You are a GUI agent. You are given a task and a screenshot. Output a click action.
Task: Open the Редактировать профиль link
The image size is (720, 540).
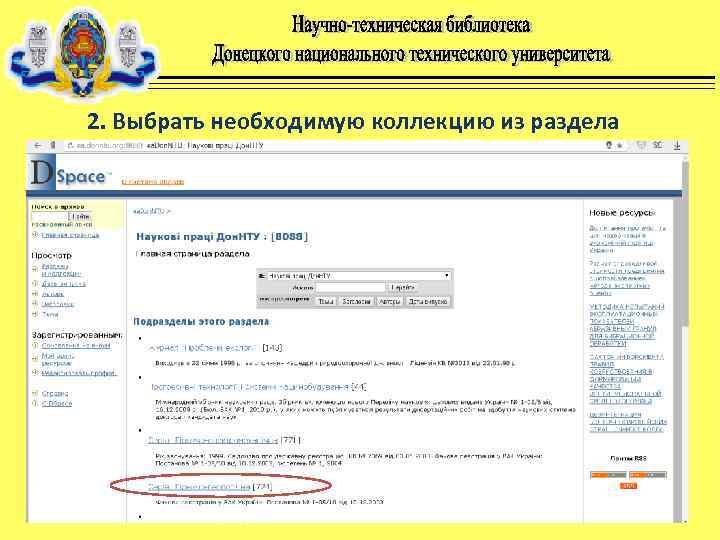pos(79,373)
